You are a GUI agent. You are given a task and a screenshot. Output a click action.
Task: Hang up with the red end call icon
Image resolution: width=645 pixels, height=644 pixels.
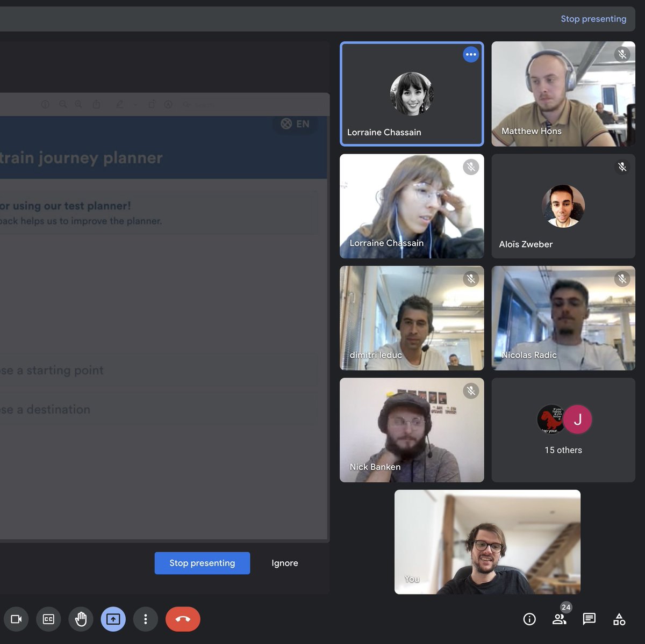(x=183, y=619)
